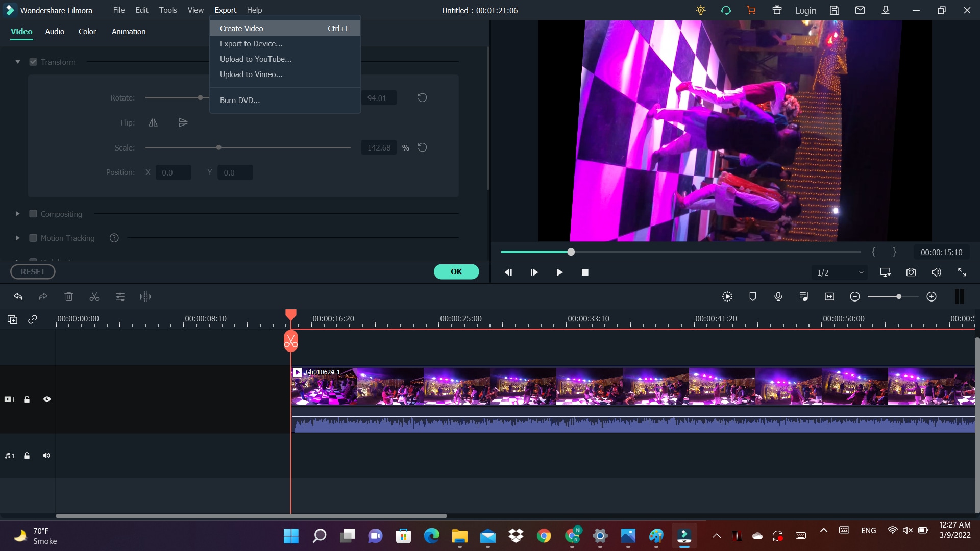Reset the Rotate value

422,97
